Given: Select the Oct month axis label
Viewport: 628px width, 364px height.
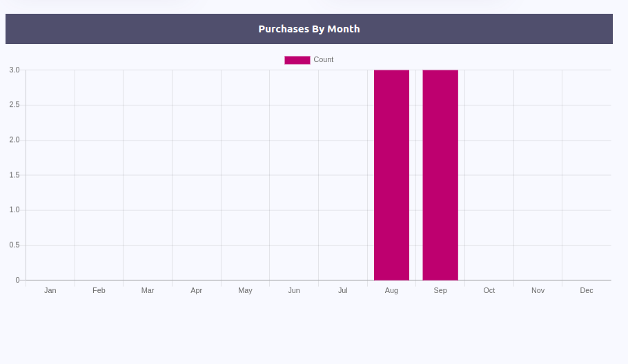Looking at the screenshot, I should coord(489,290).
